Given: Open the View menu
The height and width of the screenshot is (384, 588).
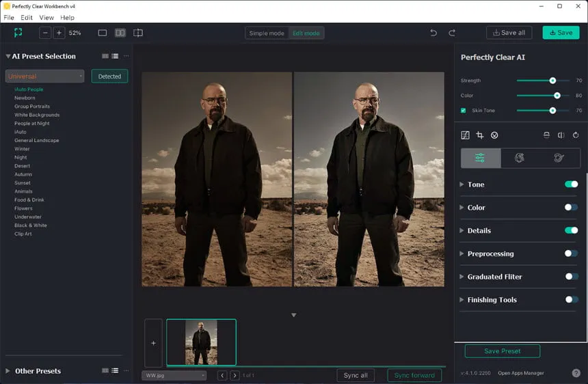Looking at the screenshot, I should (x=46, y=18).
